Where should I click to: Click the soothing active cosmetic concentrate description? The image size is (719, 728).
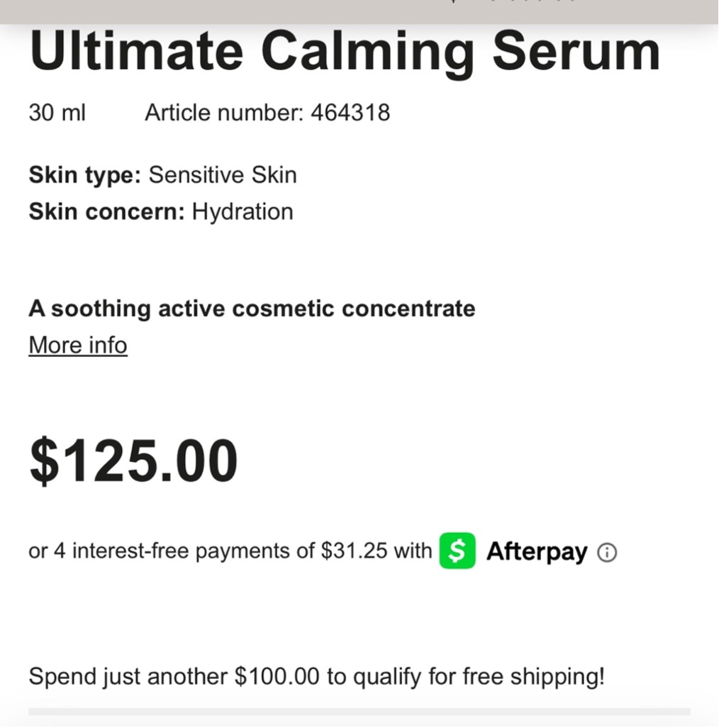[x=252, y=309]
